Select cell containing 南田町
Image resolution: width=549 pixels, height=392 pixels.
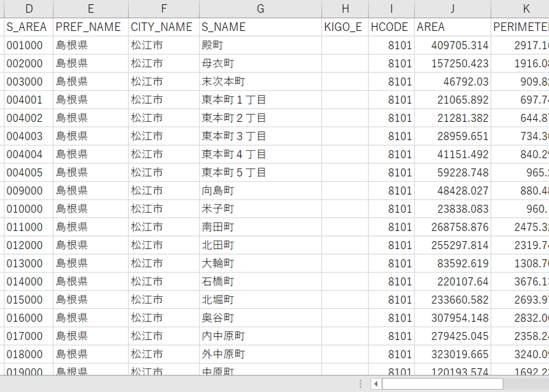[260, 227]
